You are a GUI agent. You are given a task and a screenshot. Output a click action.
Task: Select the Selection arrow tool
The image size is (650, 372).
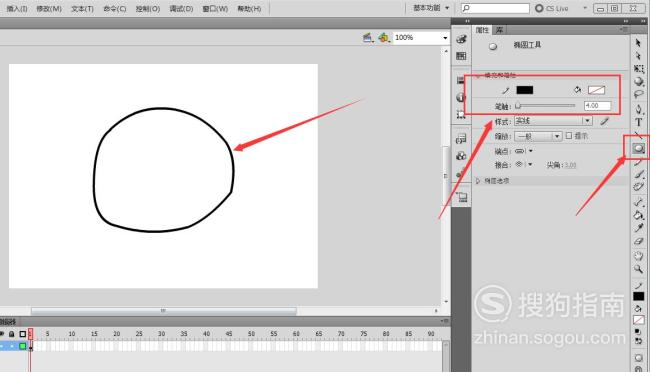(638, 42)
